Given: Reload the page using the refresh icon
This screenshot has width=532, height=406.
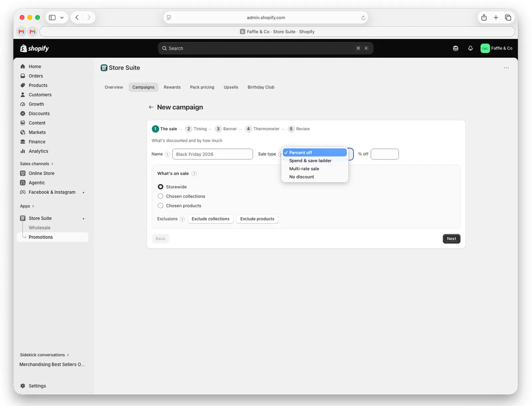Looking at the screenshot, I should click(363, 18).
